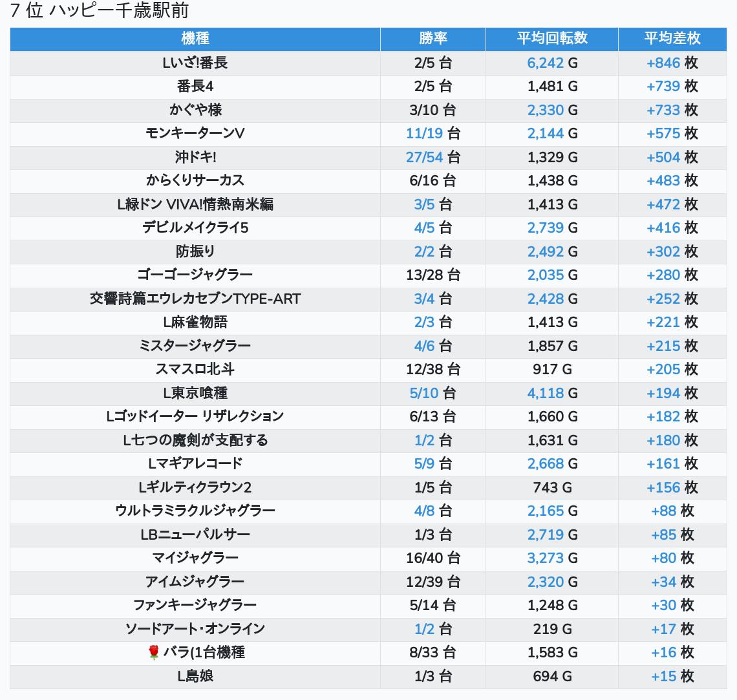
Task: Click the 平均差枚 column header
Action: (672, 39)
